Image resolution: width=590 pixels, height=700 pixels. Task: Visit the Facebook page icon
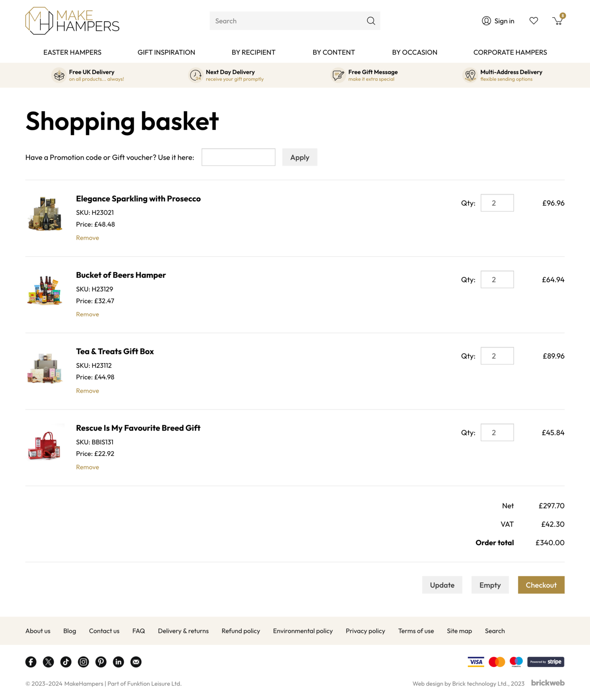(31, 662)
